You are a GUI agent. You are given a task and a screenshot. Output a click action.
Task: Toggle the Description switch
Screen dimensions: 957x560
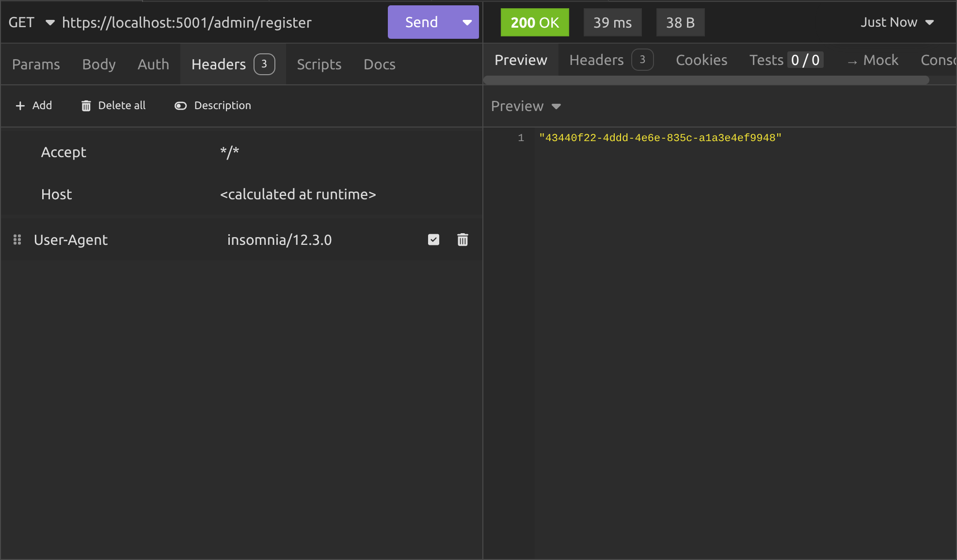pos(180,106)
